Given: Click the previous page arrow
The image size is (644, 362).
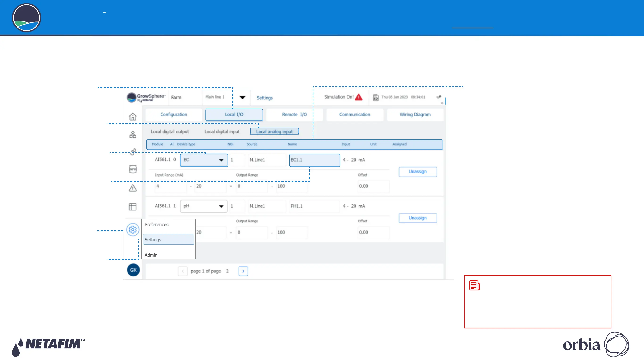Looking at the screenshot, I should (x=183, y=271).
